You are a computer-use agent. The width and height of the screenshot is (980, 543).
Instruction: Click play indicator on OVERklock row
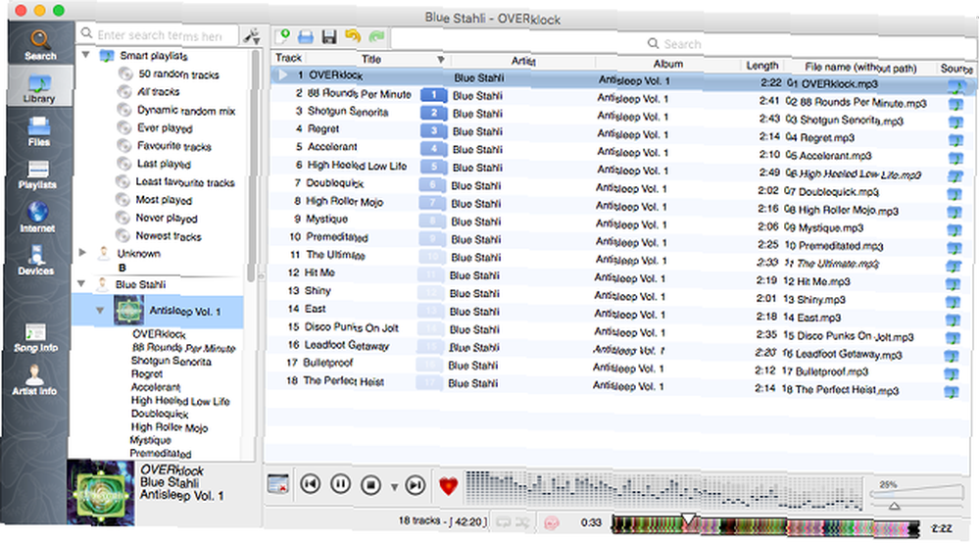click(x=283, y=75)
